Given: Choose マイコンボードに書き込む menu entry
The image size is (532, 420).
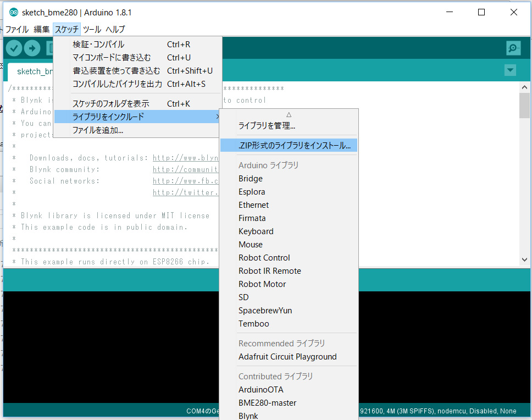Looking at the screenshot, I should pyautogui.click(x=112, y=58).
